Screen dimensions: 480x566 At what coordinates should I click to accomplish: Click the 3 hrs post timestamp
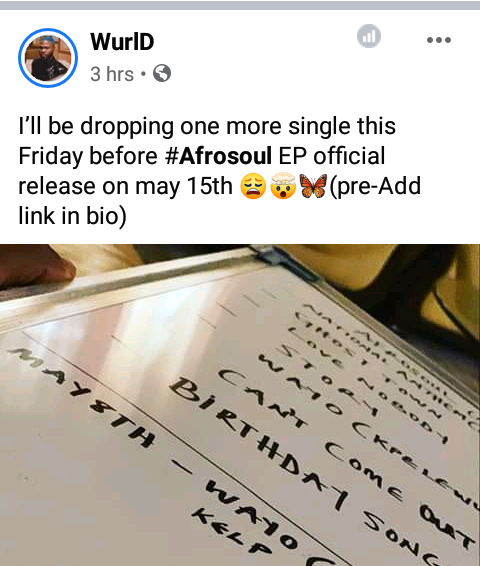(x=112, y=74)
